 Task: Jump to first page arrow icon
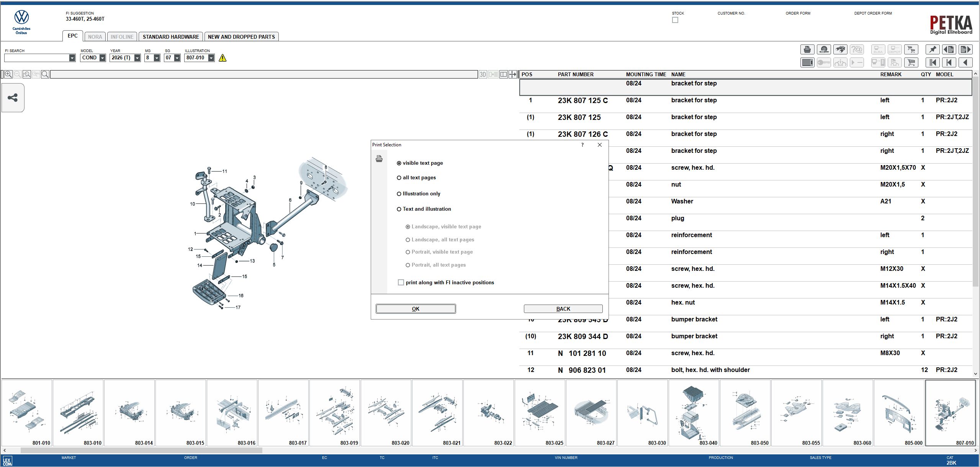[932, 62]
